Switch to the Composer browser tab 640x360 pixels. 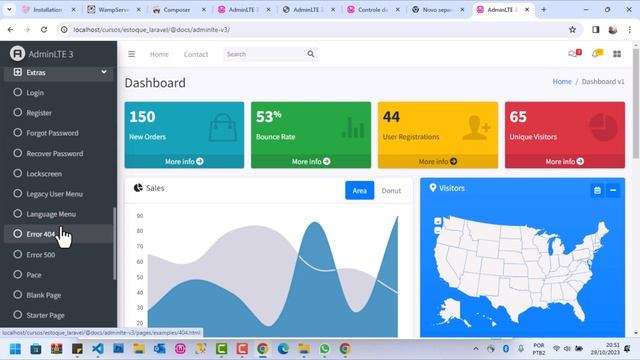[x=178, y=9]
